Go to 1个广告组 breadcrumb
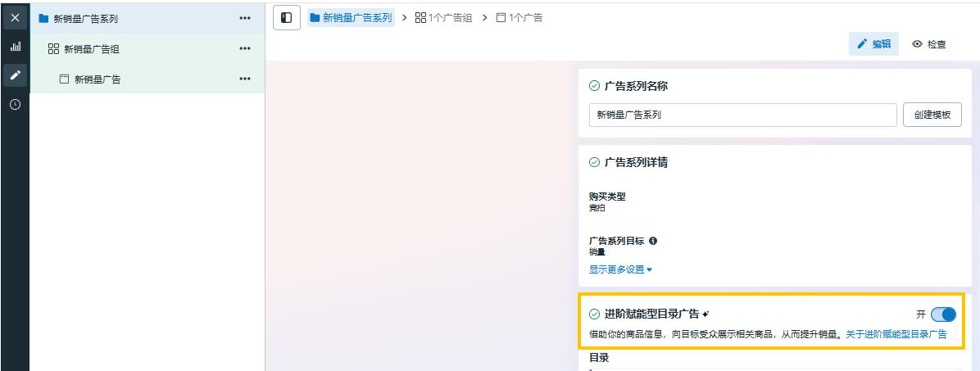 point(443,17)
